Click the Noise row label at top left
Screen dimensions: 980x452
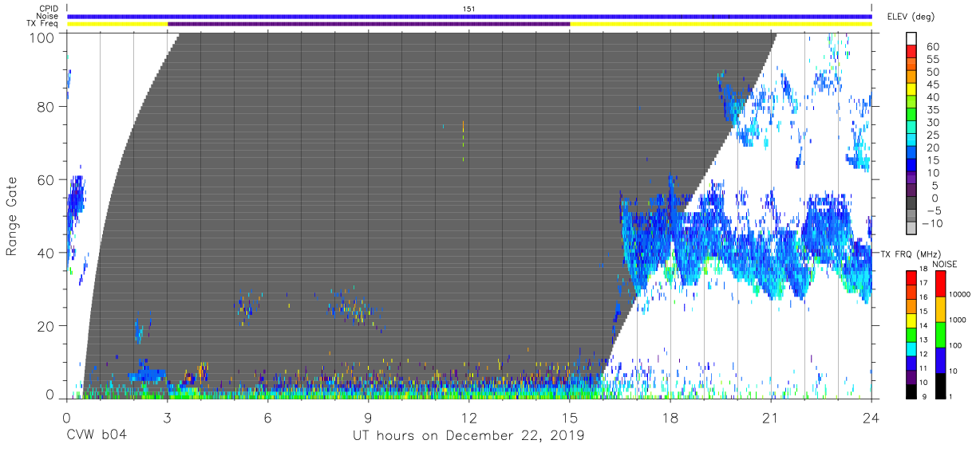48,16
